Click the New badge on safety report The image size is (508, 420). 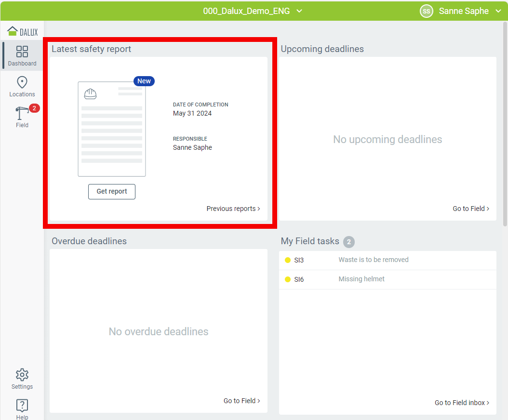[144, 81]
